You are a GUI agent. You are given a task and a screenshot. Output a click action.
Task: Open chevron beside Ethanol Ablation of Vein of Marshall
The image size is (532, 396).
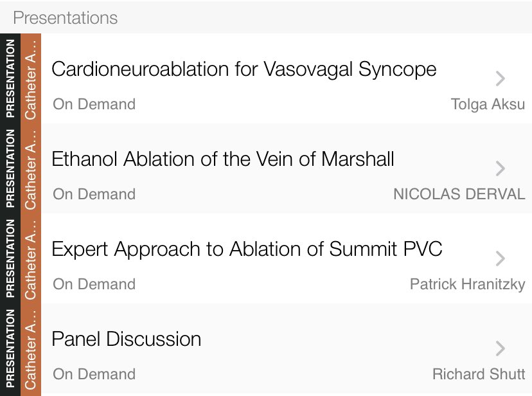pos(500,168)
